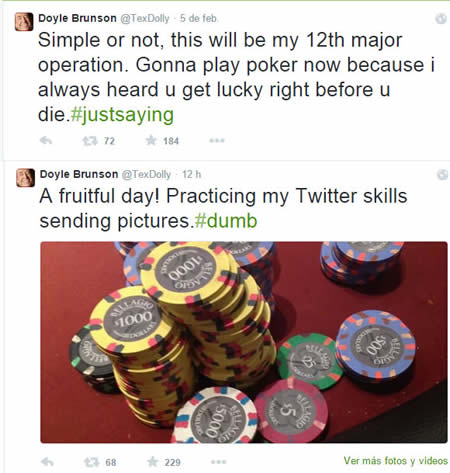Viewport: 450px width, 473px height.
Task: Favorite the tweet with 184 stars
Action: pyautogui.click(x=151, y=140)
